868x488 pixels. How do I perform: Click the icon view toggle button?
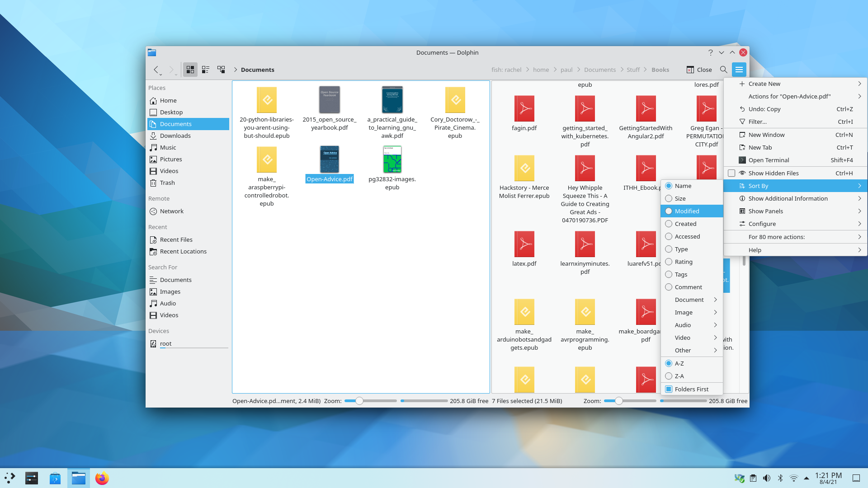click(189, 69)
